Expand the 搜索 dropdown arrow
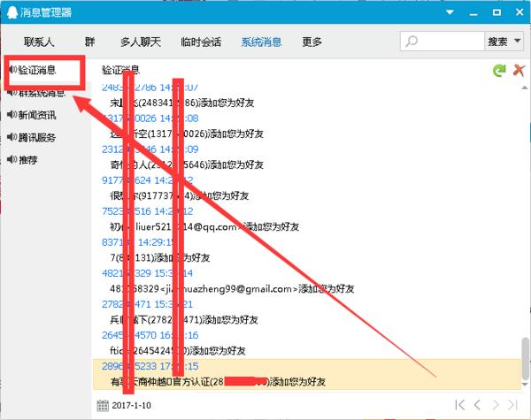This screenshot has width=531, height=420. point(518,41)
